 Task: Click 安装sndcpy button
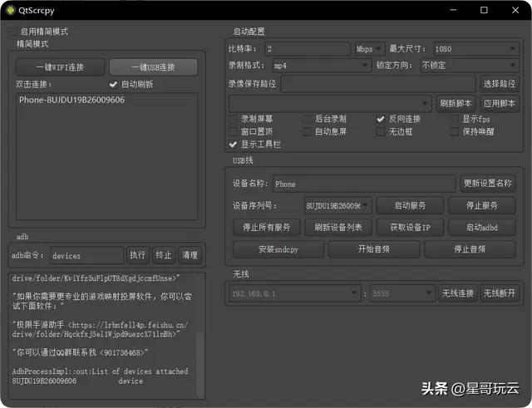click(278, 249)
